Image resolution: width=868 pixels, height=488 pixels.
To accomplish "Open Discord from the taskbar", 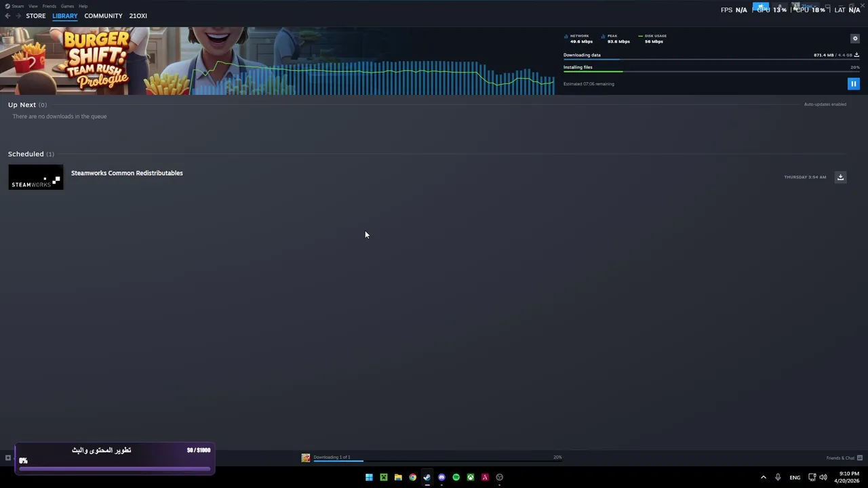I will point(441,477).
